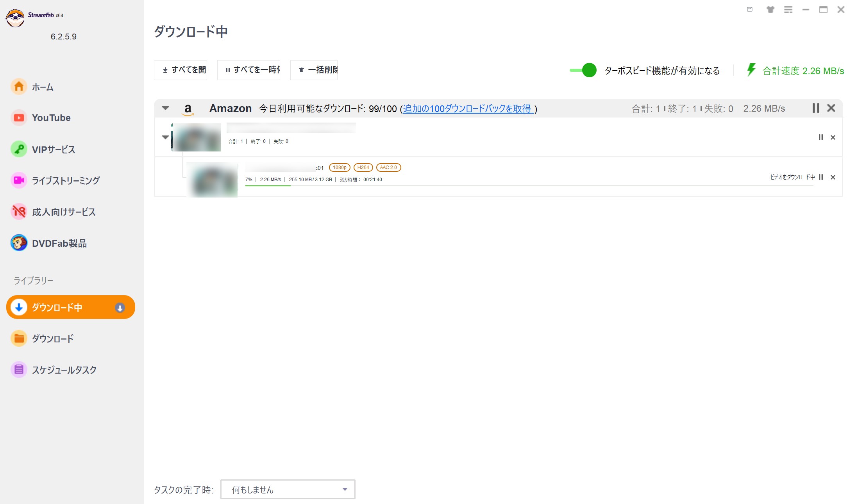
Task: Open the ライブストリーミング service
Action: [x=66, y=180]
